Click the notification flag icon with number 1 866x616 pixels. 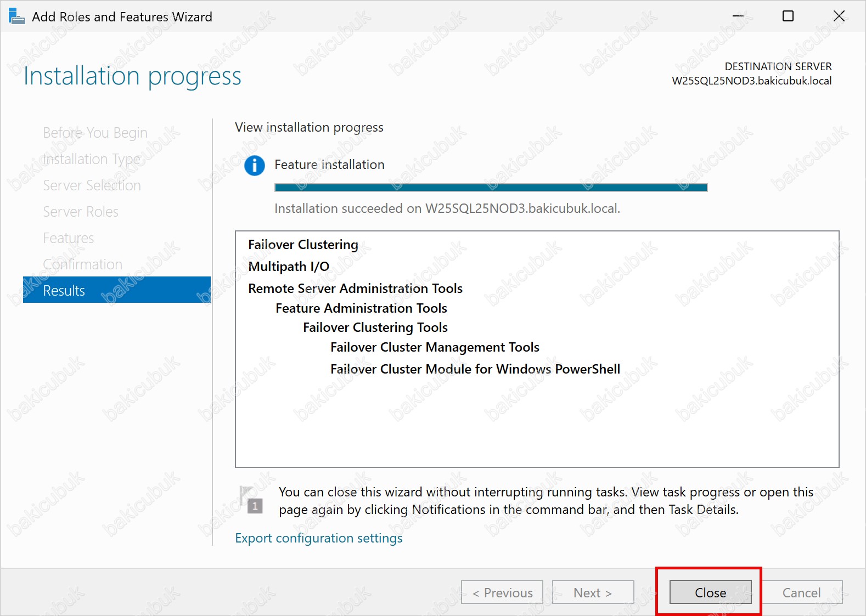(251, 500)
